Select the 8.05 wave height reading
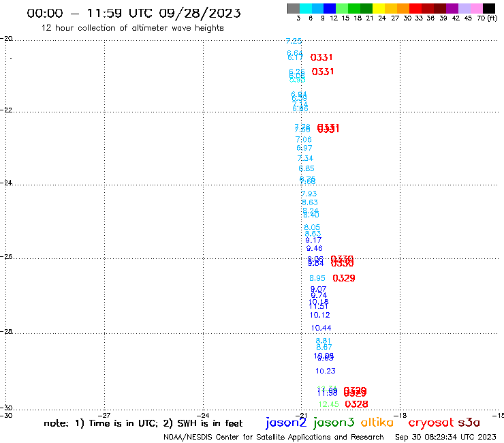504x443 pixels. coord(312,227)
